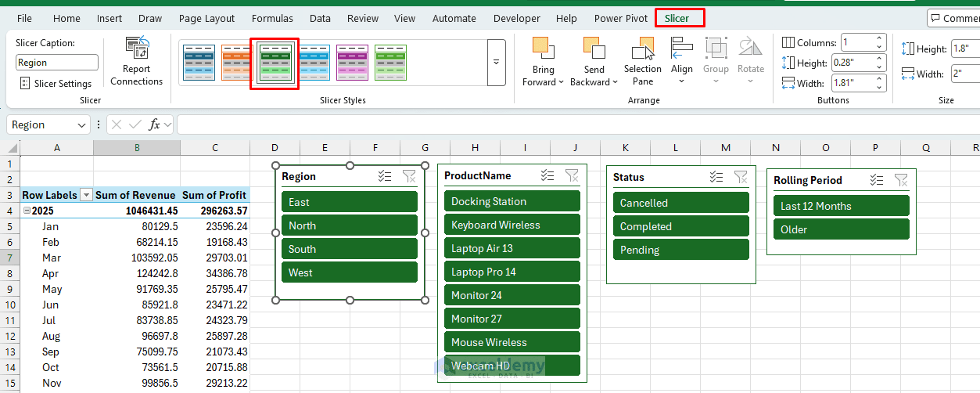Filter Region slicer by South
The width and height of the screenshot is (980, 393).
[x=350, y=249]
